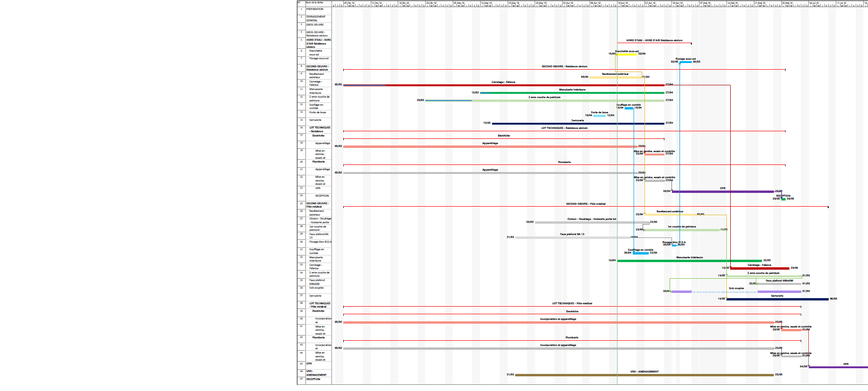Select row 30 Flocage bloc B12.A
The image size is (868, 391).
point(314,243)
